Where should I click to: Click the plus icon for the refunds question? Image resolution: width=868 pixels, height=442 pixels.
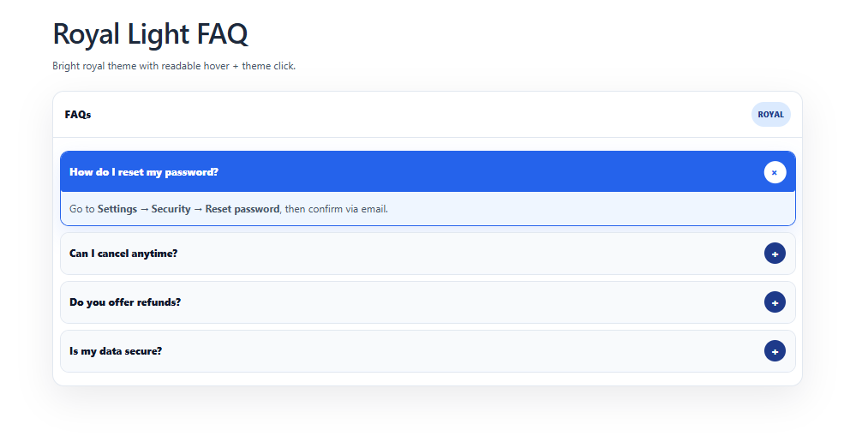click(x=775, y=302)
